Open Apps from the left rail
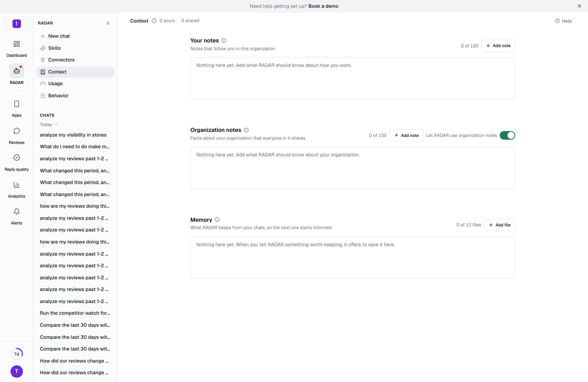 point(17,104)
